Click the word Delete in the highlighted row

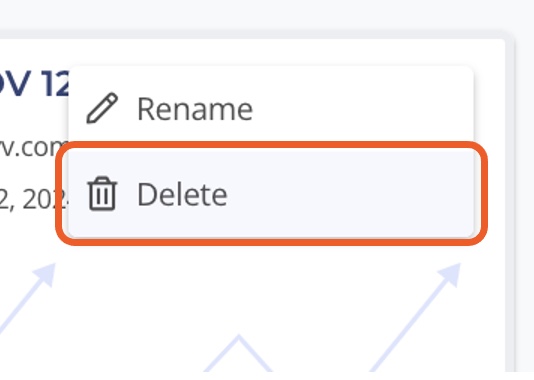coord(182,194)
